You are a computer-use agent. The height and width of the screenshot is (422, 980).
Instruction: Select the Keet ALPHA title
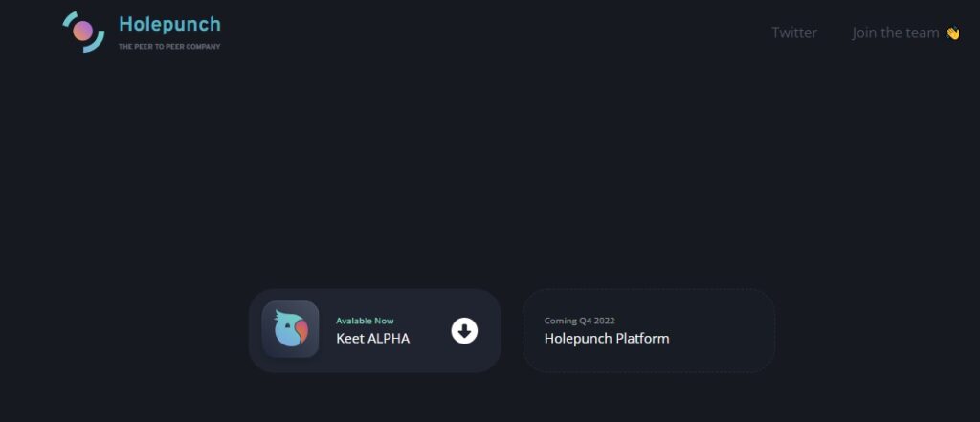(x=373, y=338)
